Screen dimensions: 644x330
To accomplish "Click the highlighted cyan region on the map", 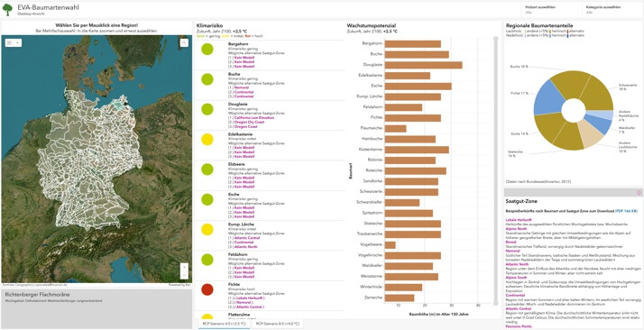I will [x=118, y=105].
